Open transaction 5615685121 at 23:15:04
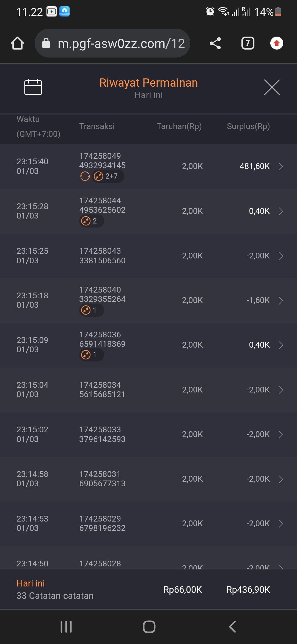Screen dimensions: 297x644 click(x=280, y=390)
